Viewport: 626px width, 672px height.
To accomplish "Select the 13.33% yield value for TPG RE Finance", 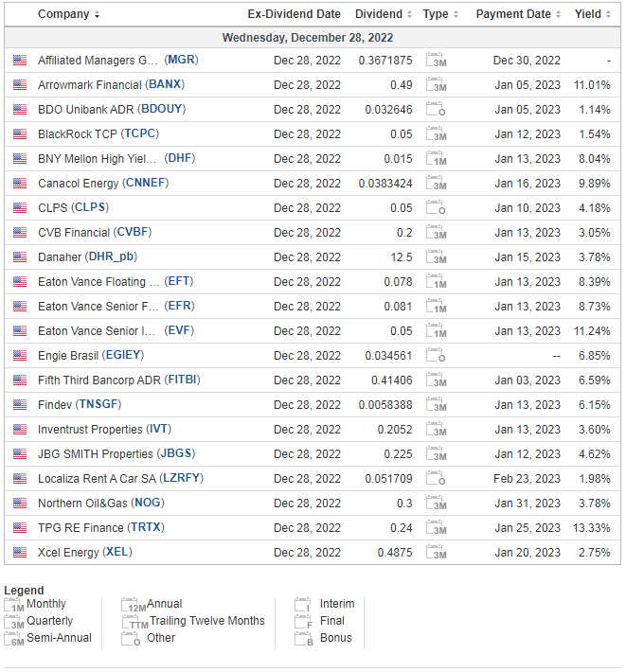I will [x=592, y=528].
